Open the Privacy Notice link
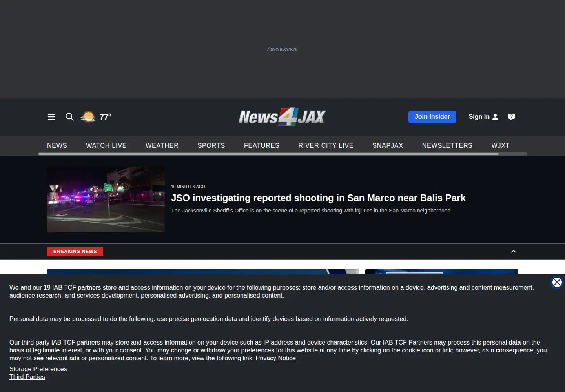This screenshot has height=392, width=565. [x=275, y=358]
